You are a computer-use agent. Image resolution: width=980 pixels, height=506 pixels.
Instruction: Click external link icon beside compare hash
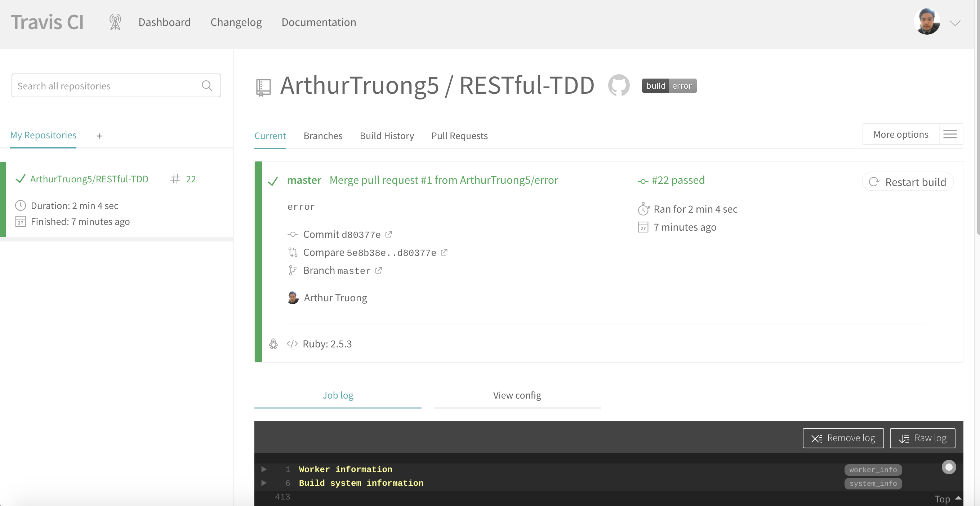coord(444,252)
